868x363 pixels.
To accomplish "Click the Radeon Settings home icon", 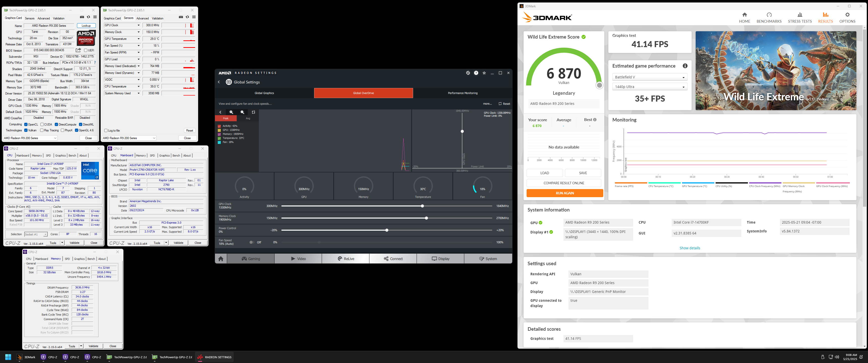I will click(x=221, y=259).
